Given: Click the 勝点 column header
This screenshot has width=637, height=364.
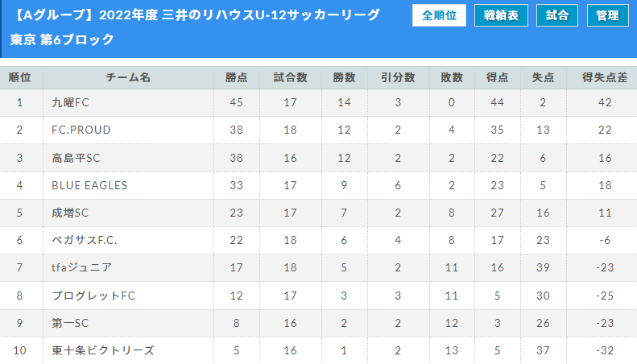Looking at the screenshot, I should click(237, 77).
